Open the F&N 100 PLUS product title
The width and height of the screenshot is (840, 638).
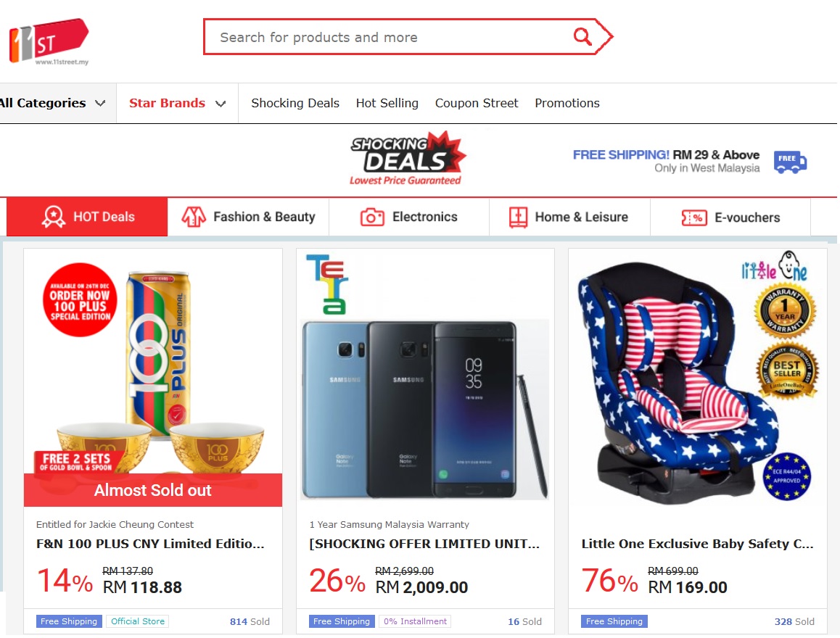(x=150, y=544)
